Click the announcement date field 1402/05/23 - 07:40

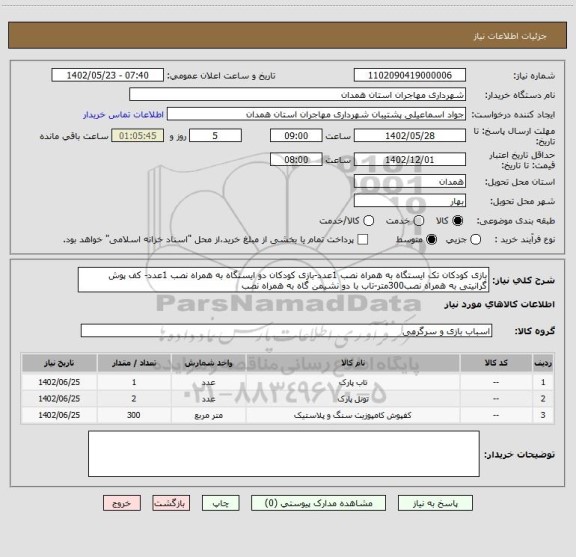pos(108,75)
